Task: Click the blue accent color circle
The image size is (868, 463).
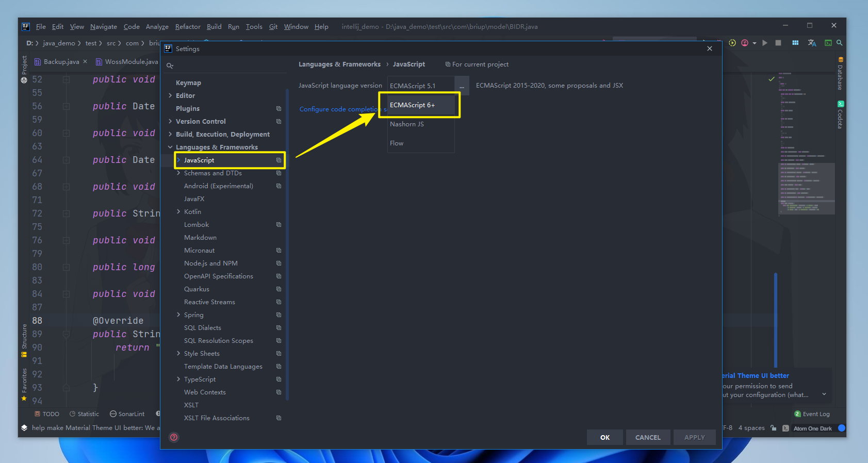Action: click(842, 428)
